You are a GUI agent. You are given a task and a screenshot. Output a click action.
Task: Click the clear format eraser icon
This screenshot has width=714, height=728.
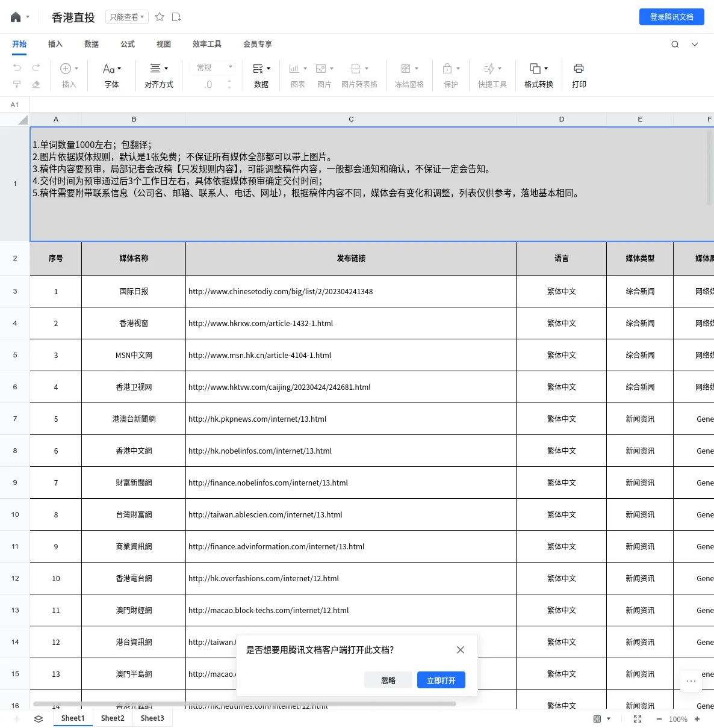(36, 84)
